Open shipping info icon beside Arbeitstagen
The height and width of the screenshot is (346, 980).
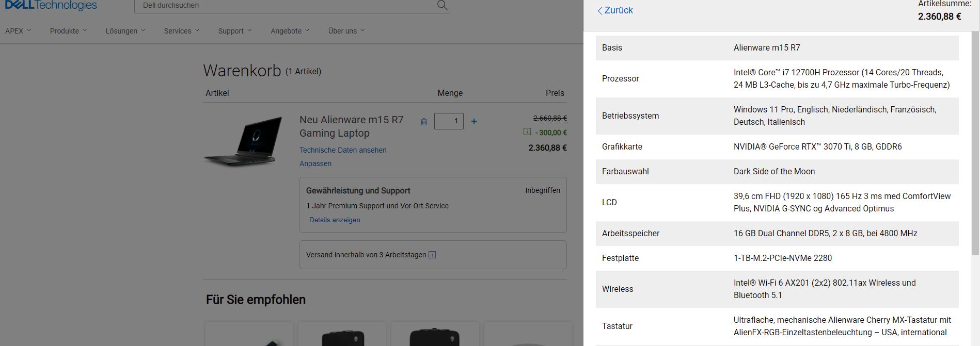pos(432,255)
